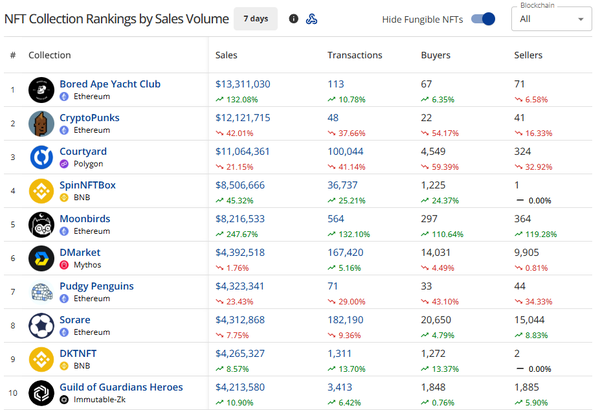Click the 20,650 buyers value
Image resolution: width=600 pixels, height=410 pixels.
[x=436, y=320]
